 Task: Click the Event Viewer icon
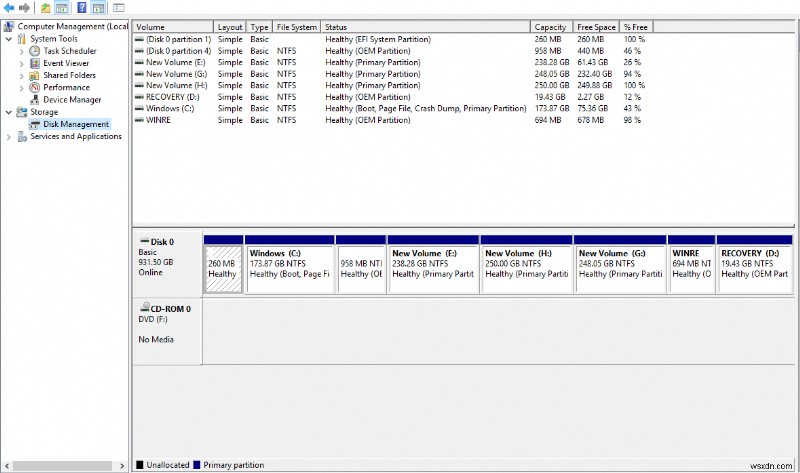coord(34,63)
